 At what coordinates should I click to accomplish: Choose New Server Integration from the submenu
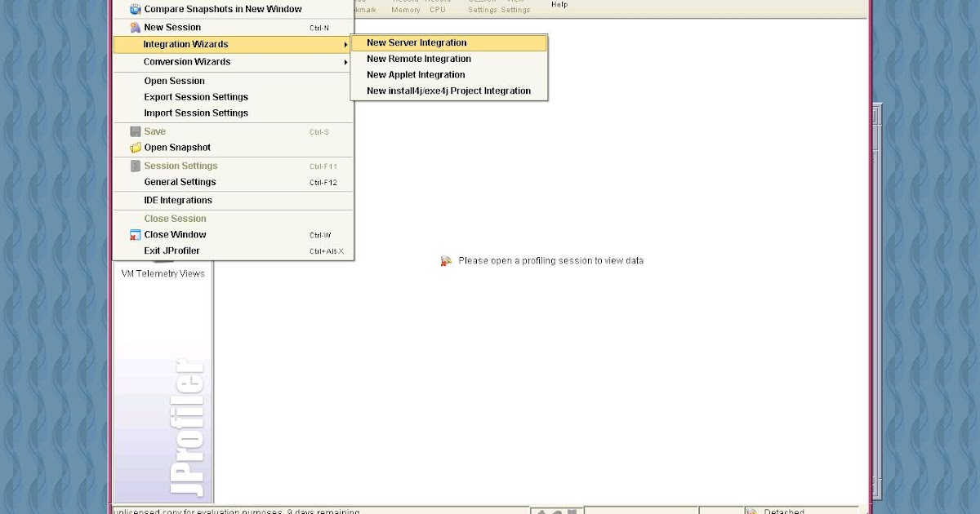tap(416, 42)
